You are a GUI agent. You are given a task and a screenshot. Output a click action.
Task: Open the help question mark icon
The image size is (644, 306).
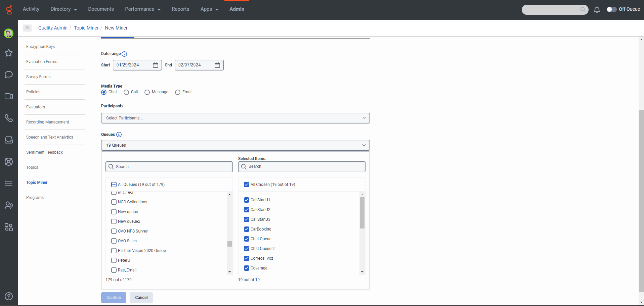point(8,296)
